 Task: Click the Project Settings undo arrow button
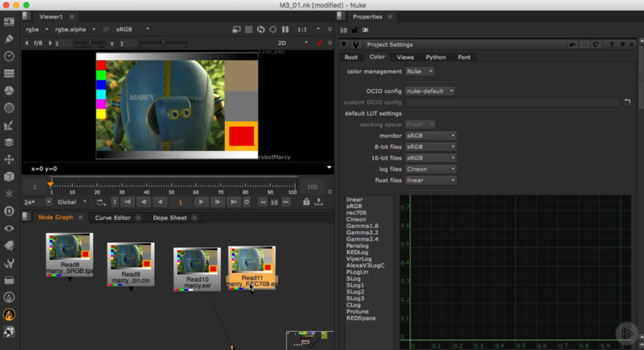tap(573, 44)
